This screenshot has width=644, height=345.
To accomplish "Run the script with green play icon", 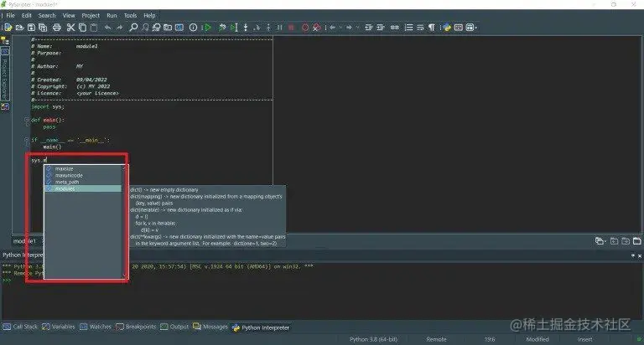I will [x=208, y=28].
